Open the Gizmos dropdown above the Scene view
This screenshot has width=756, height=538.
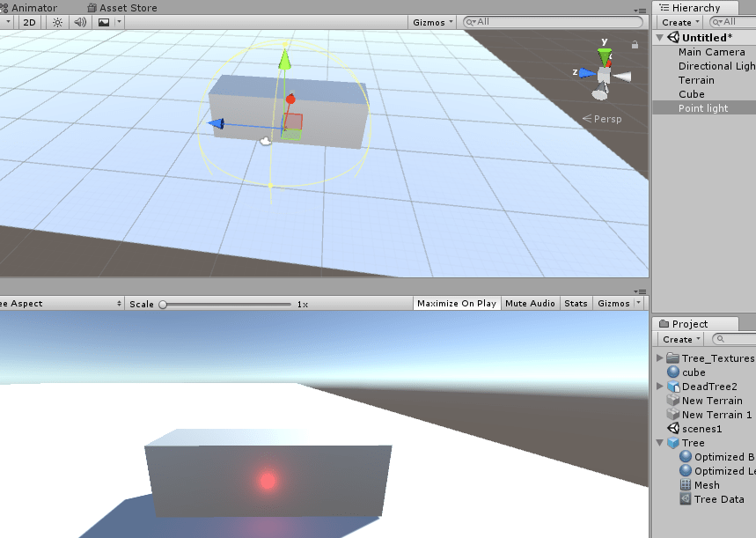click(431, 21)
